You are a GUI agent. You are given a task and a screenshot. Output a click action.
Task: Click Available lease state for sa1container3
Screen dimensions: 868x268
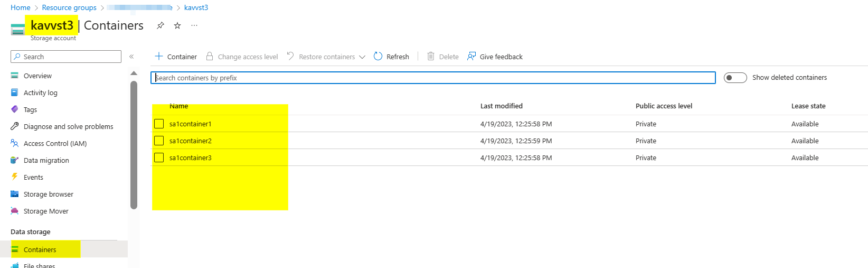(x=805, y=158)
